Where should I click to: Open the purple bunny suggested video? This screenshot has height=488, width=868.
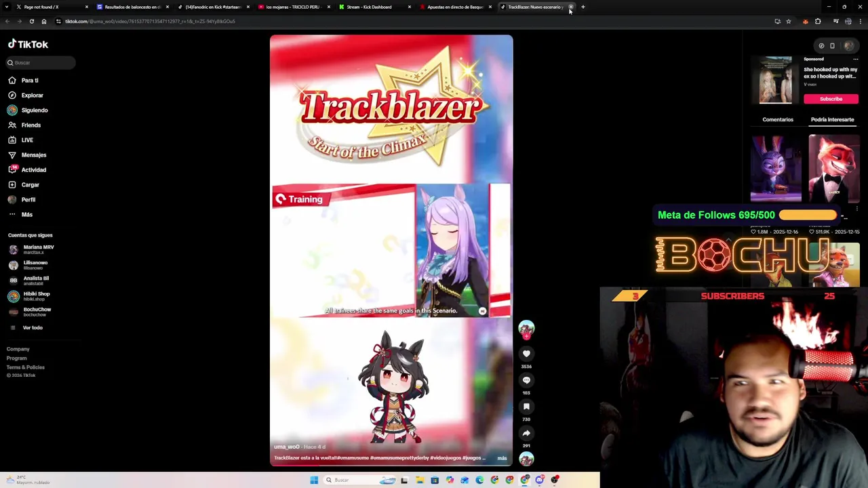776,168
